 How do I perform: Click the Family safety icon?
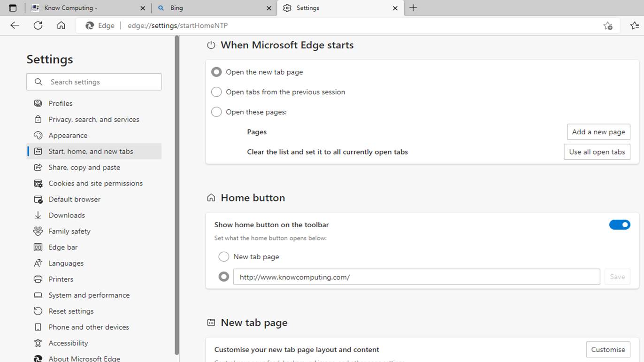coord(38,231)
